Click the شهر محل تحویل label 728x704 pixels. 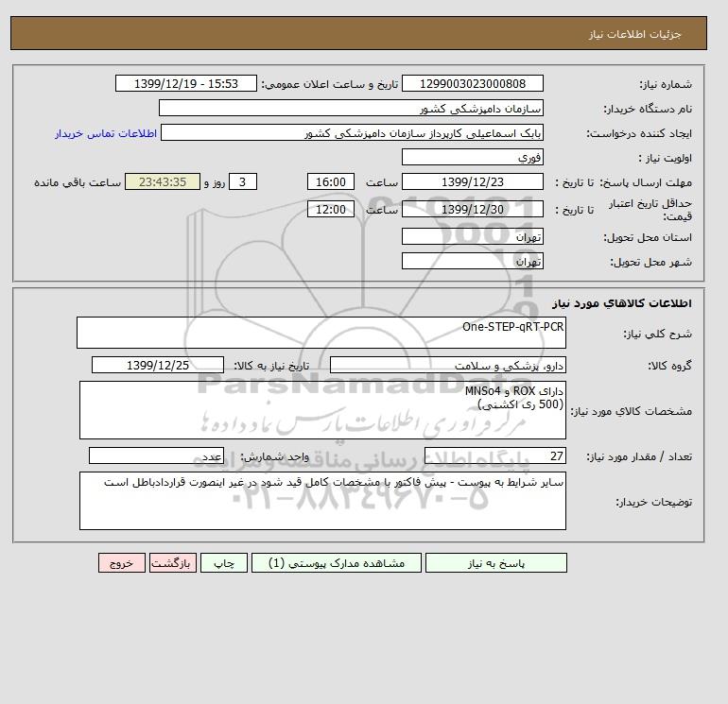click(x=650, y=262)
